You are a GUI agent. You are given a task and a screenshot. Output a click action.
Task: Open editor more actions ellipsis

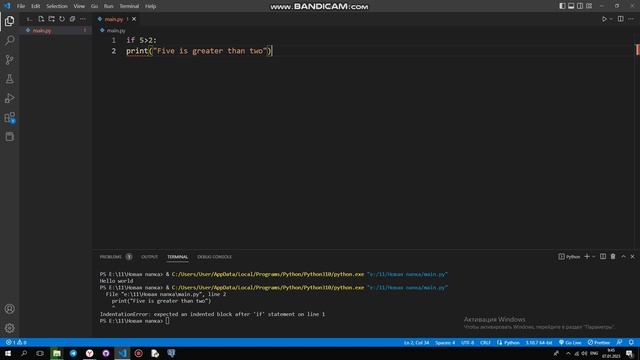point(631,19)
